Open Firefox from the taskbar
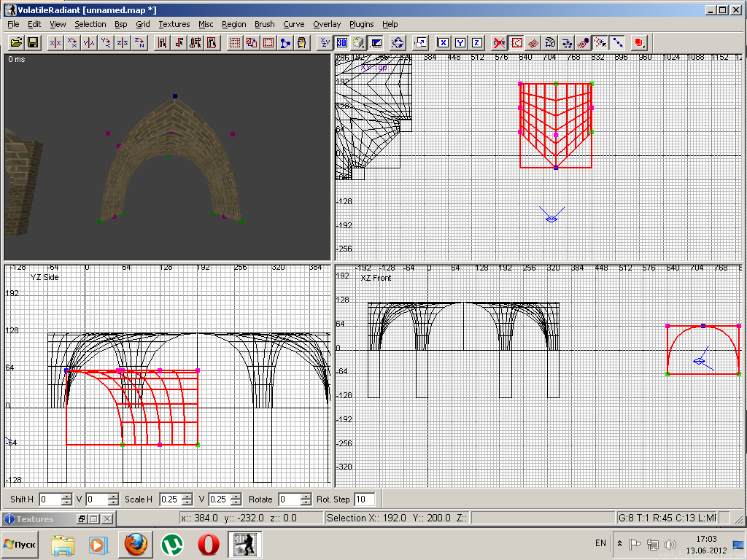Image resolution: width=747 pixels, height=560 pixels. pyautogui.click(x=136, y=545)
